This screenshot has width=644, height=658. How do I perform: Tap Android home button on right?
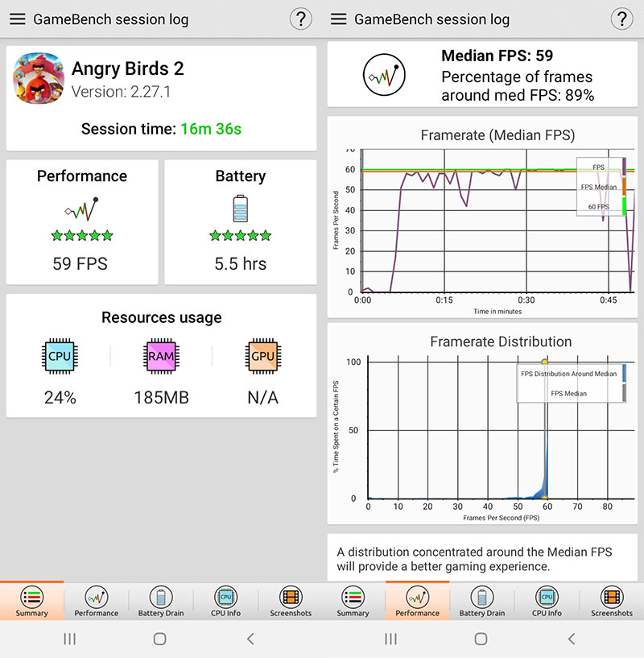click(481, 639)
